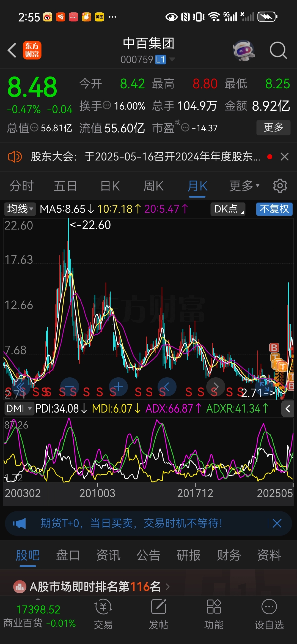
Task: Open the 财务 tab
Action: 229,555
